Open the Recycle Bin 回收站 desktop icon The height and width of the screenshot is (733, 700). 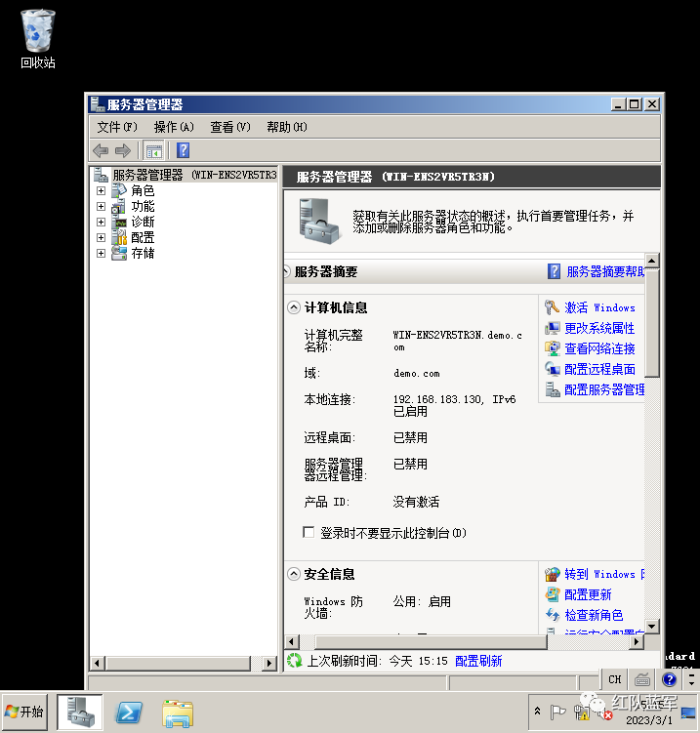pyautogui.click(x=38, y=38)
